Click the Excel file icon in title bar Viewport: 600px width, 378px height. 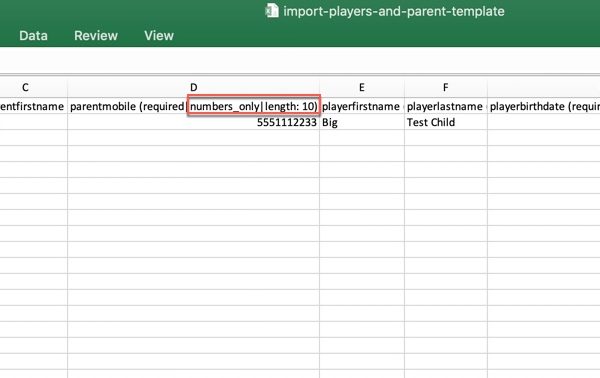click(x=272, y=11)
